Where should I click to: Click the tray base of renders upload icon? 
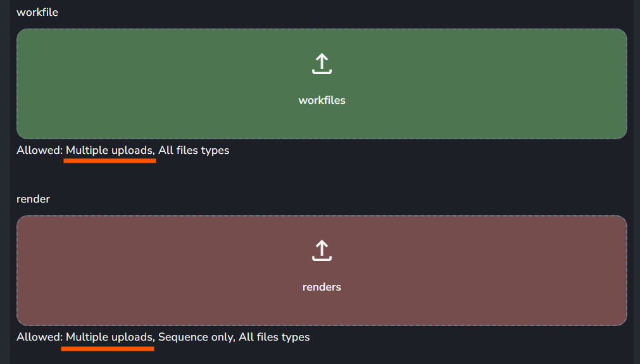pos(322,258)
